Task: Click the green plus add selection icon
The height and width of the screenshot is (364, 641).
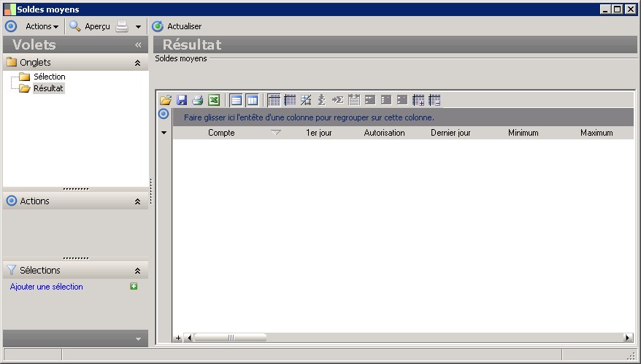Action: (x=134, y=287)
